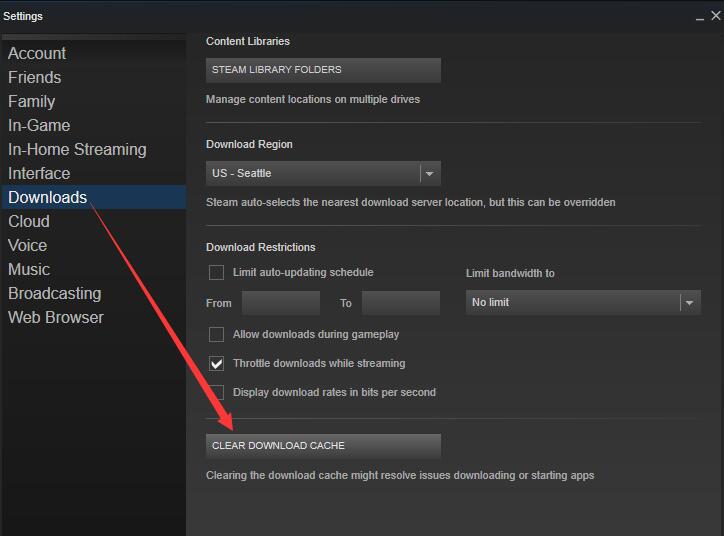Screen dimensions: 724x536
Task: Click the 'Clearing the download cache' description
Action: 400,476
